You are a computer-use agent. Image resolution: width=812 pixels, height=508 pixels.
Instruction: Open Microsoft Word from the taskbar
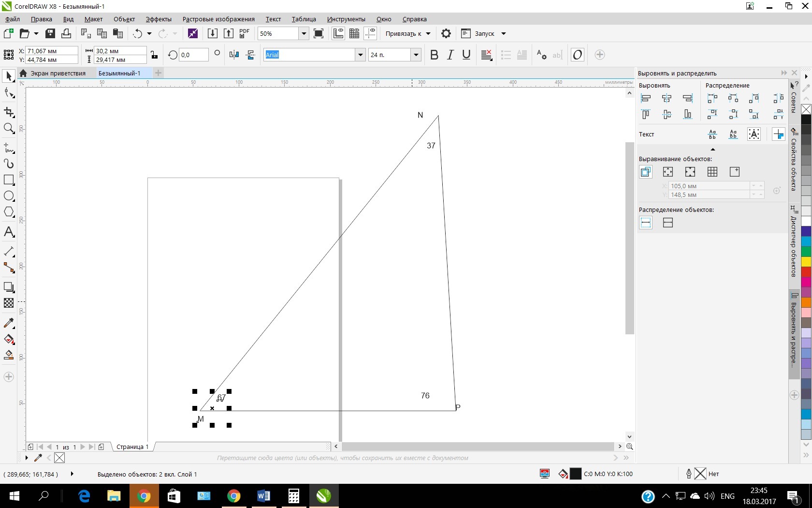[263, 496]
